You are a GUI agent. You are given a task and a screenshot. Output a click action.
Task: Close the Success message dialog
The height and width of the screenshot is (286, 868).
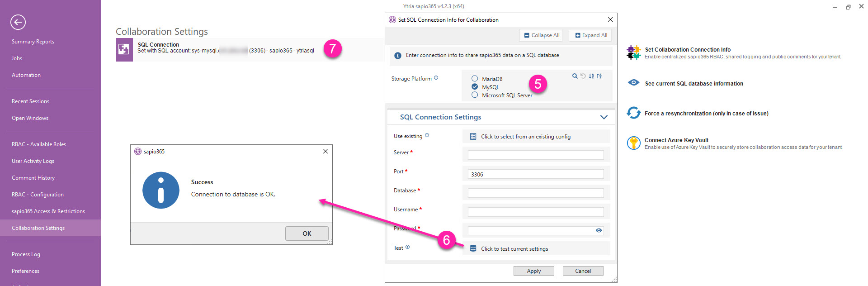click(x=325, y=151)
